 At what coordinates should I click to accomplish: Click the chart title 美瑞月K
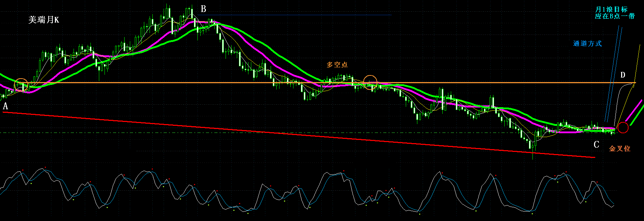click(x=44, y=20)
